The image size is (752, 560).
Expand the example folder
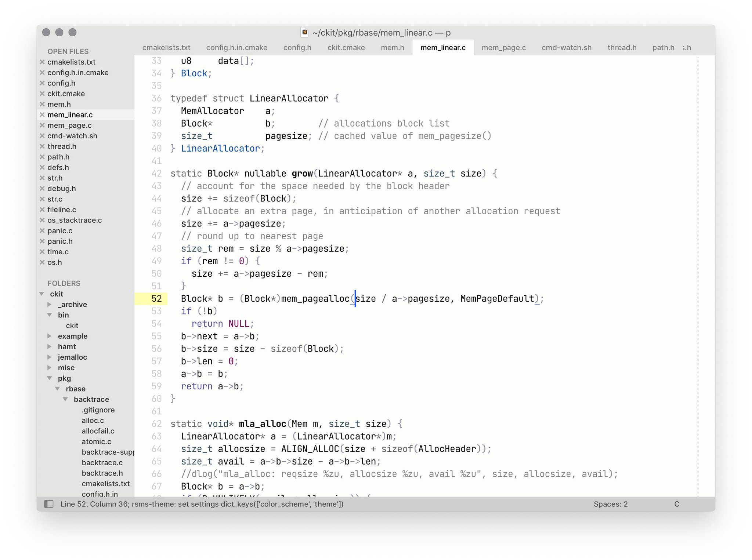50,336
